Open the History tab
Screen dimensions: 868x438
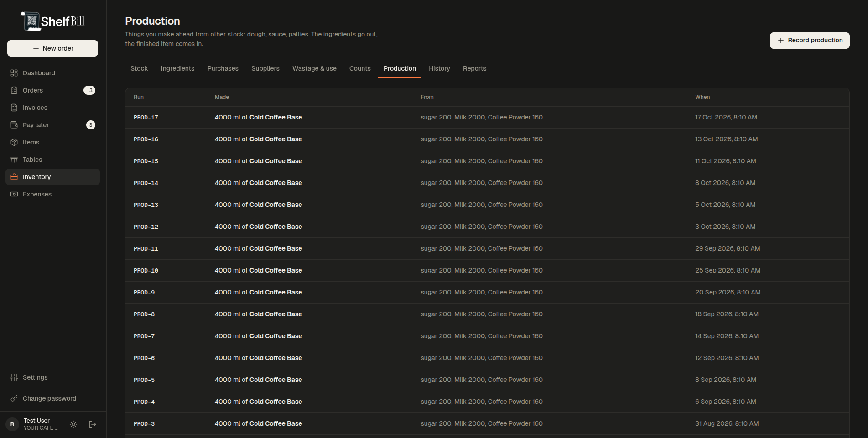point(439,68)
